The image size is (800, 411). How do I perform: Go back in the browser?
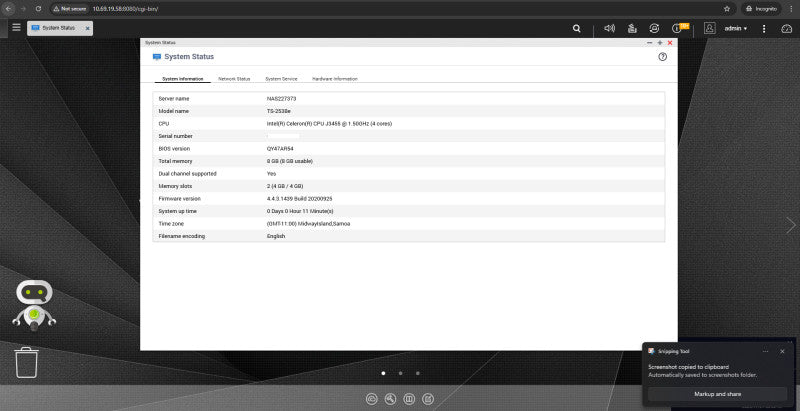coord(8,9)
